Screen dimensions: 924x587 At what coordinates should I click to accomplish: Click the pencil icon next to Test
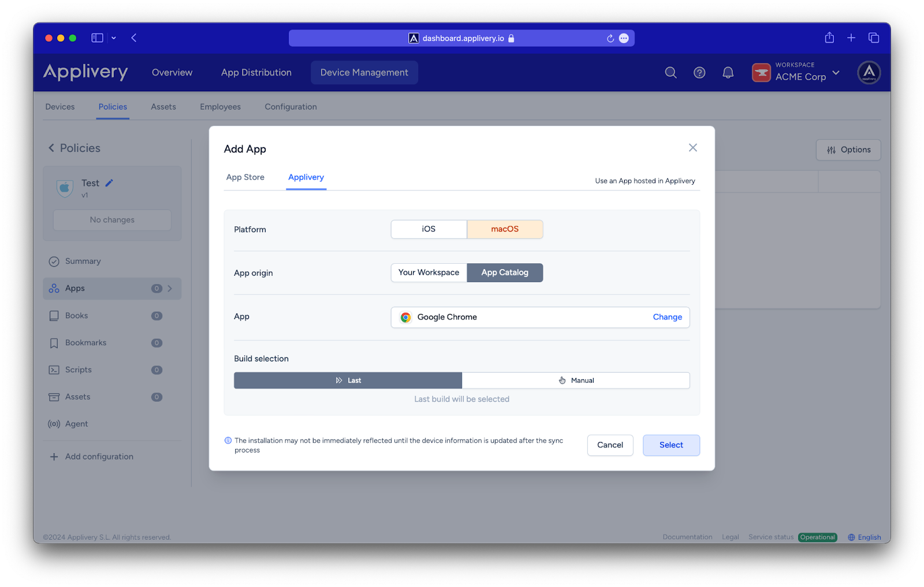[109, 183]
